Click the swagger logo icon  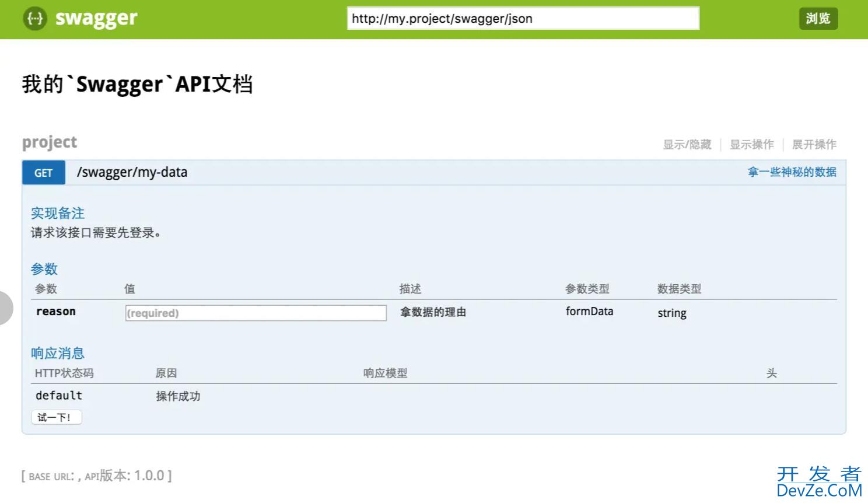pos(34,19)
